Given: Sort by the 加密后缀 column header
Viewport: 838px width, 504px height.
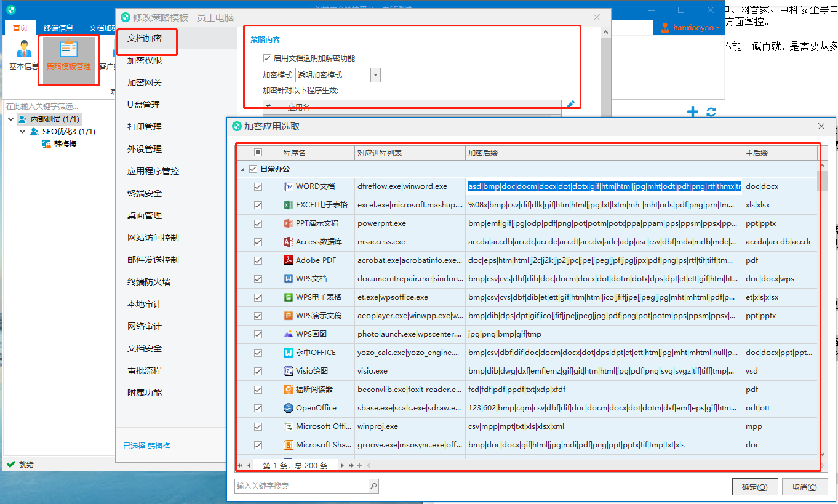Looking at the screenshot, I should (x=604, y=153).
